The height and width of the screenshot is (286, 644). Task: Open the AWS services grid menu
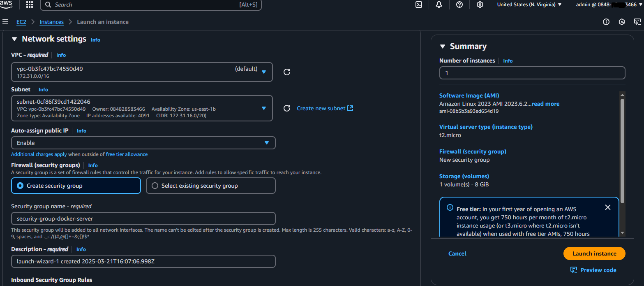click(30, 5)
